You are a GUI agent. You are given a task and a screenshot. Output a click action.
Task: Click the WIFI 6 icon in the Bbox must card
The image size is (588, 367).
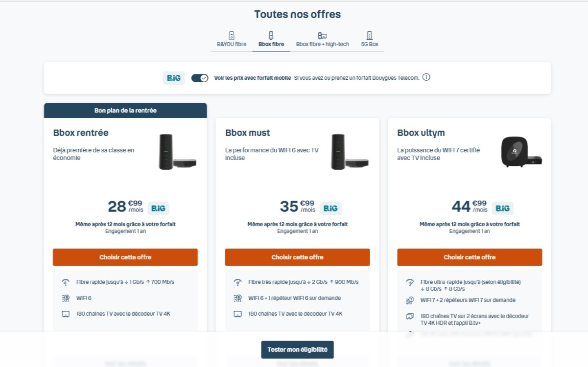point(238,298)
